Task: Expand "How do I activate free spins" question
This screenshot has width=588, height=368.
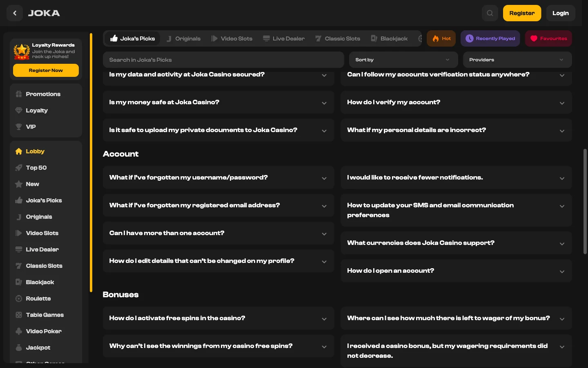Action: click(218, 318)
